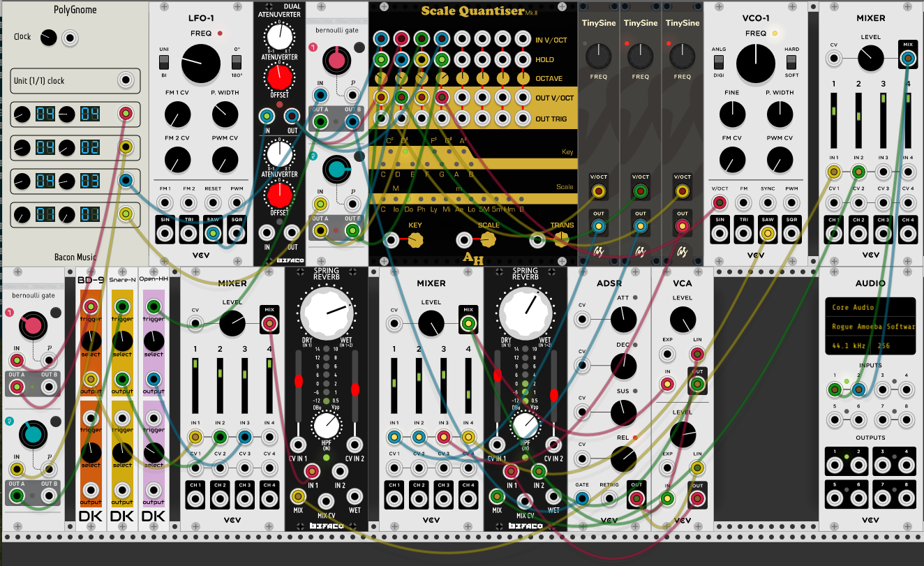The width and height of the screenshot is (924, 566).
Task: Click the '02' display in PolyGnome
Action: pos(89,147)
